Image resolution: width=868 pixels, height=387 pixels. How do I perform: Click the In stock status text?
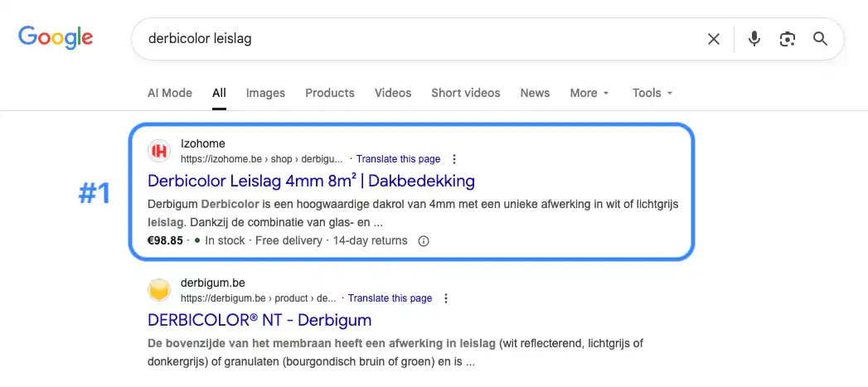[225, 241]
